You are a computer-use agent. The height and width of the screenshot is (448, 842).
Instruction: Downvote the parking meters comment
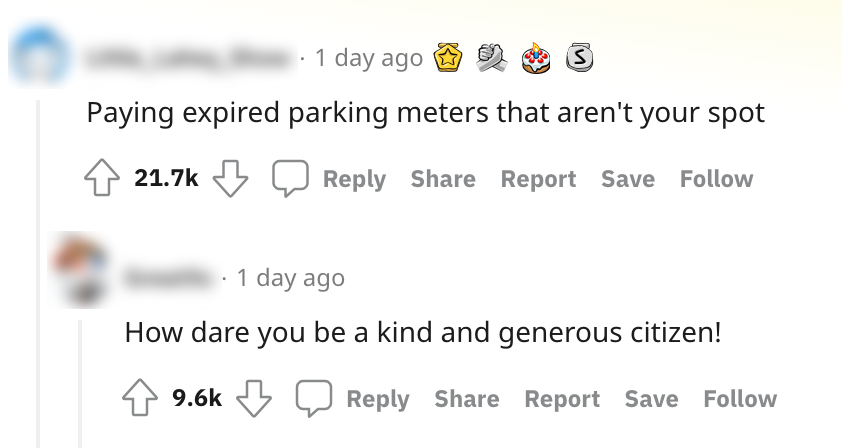[231, 179]
